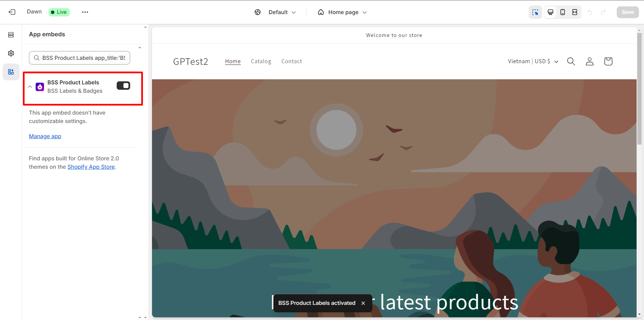The height and width of the screenshot is (320, 644).
Task: Exit the theme editor via the back icon
Action: click(12, 12)
